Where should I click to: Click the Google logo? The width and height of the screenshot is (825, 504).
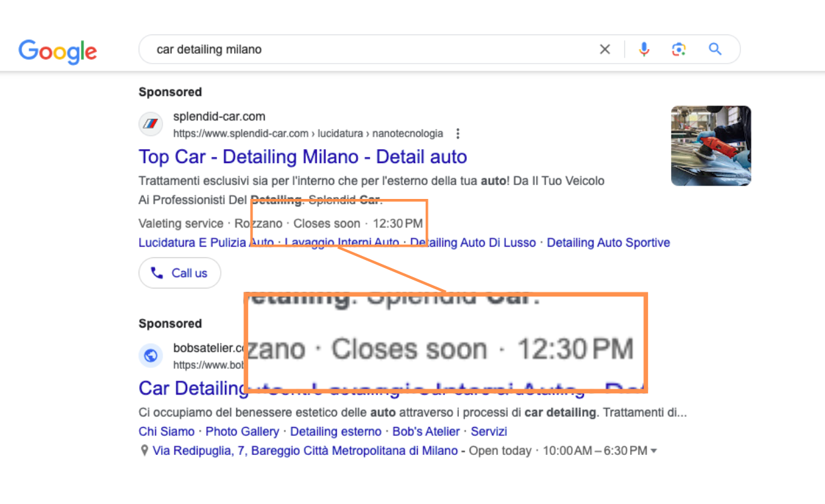pyautogui.click(x=58, y=51)
